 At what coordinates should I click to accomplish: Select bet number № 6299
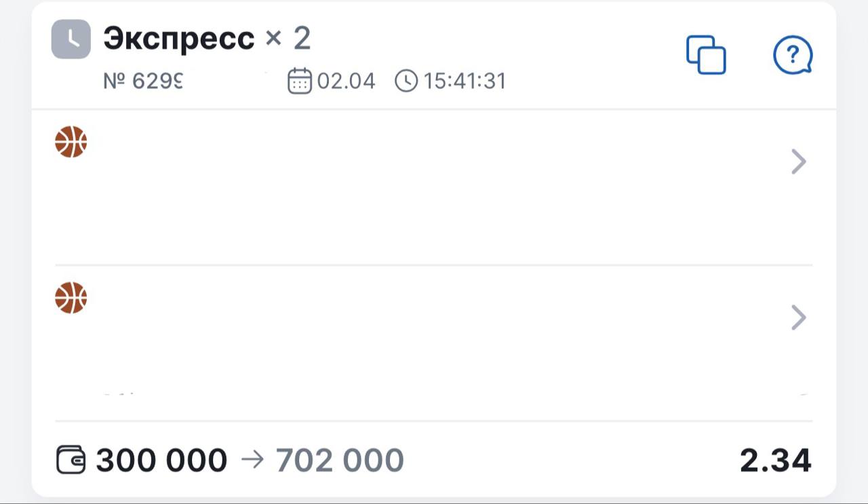click(x=144, y=81)
